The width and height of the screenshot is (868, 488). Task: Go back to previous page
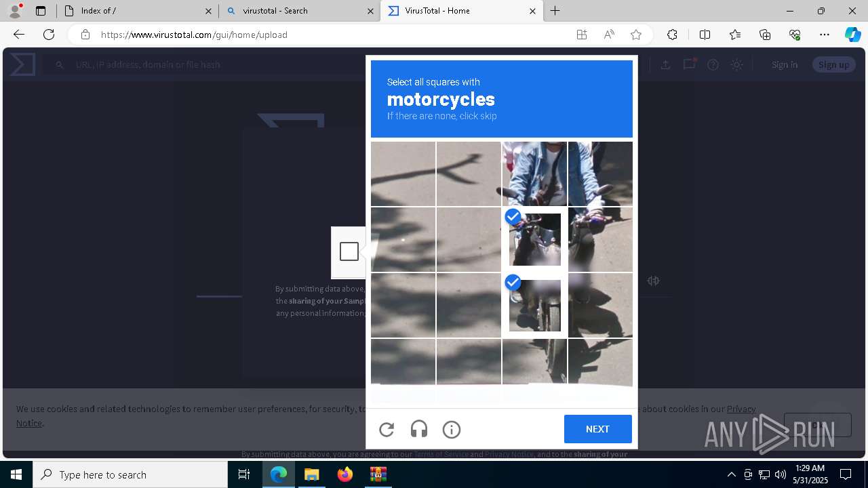click(19, 35)
